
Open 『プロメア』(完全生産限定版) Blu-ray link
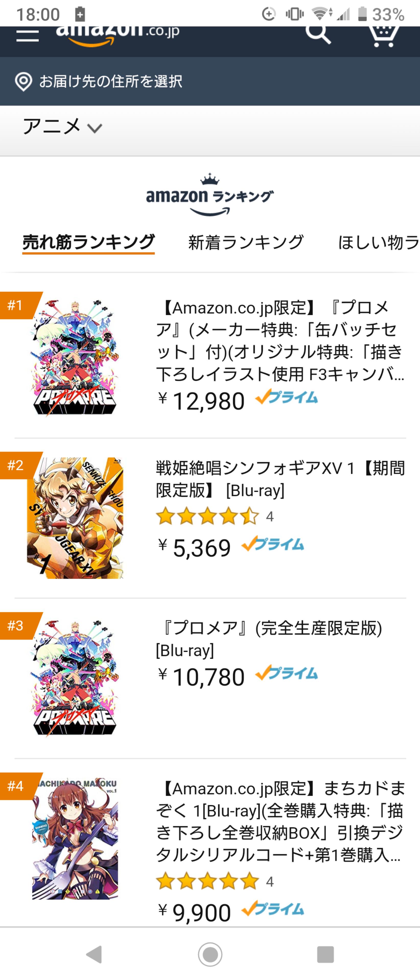tap(269, 639)
